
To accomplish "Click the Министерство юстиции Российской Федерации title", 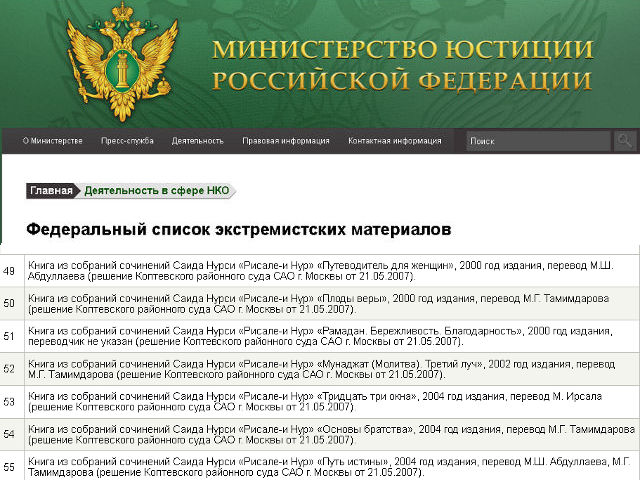I will (x=402, y=65).
